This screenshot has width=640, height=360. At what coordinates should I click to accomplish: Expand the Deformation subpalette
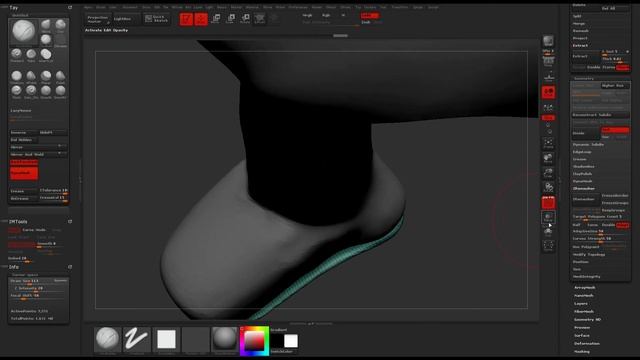tap(587, 343)
